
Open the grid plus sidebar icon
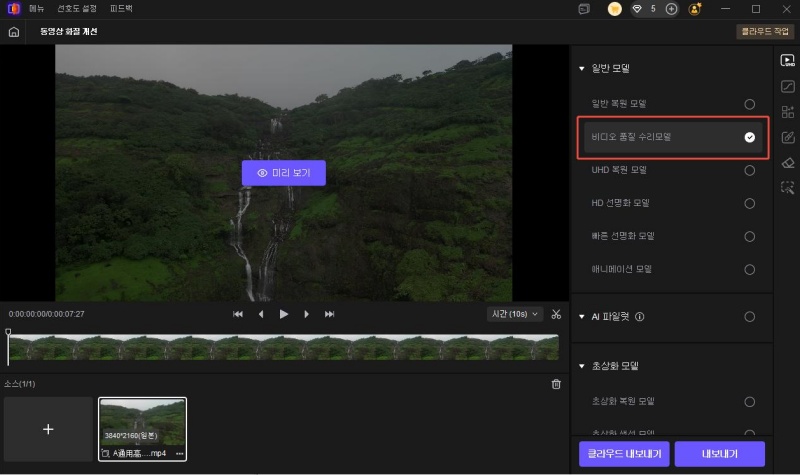coord(787,112)
